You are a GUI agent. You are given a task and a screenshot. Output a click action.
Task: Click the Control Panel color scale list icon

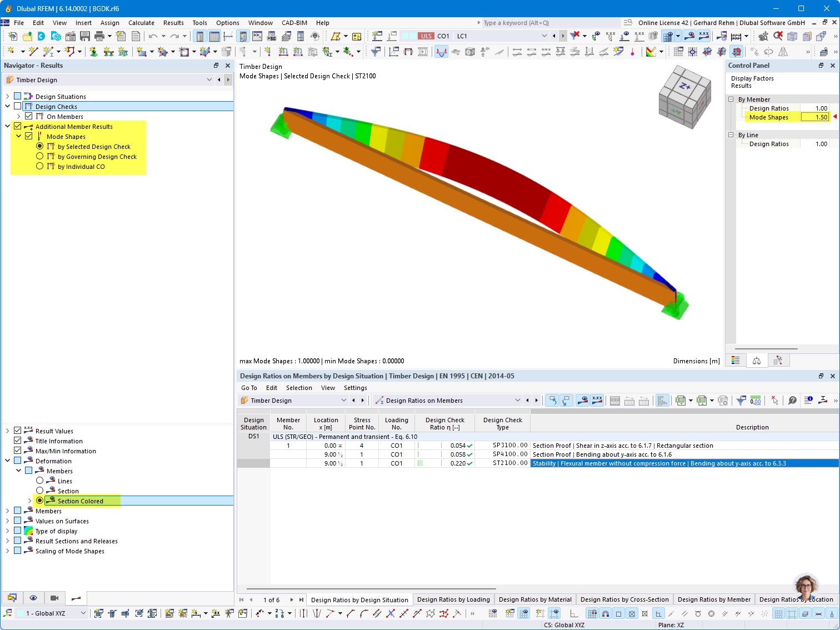(x=736, y=361)
